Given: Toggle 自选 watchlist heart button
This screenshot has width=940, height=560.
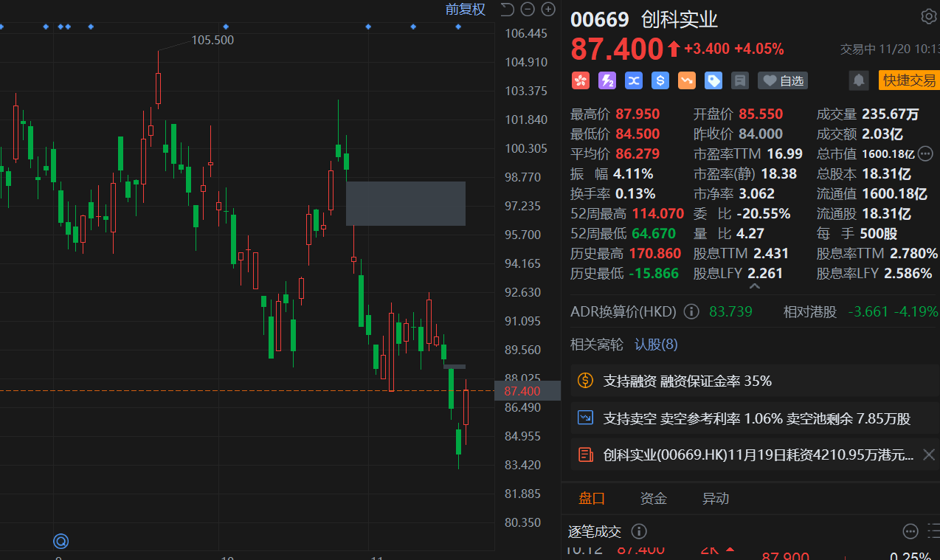Looking at the screenshot, I should [783, 80].
